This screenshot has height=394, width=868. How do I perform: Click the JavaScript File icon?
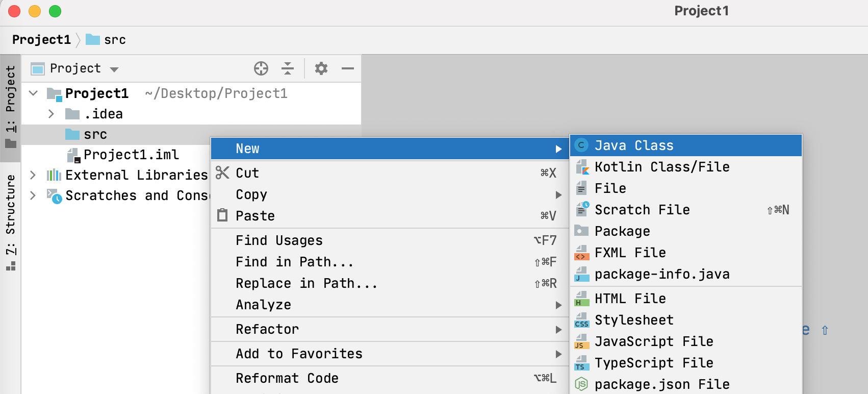(582, 341)
